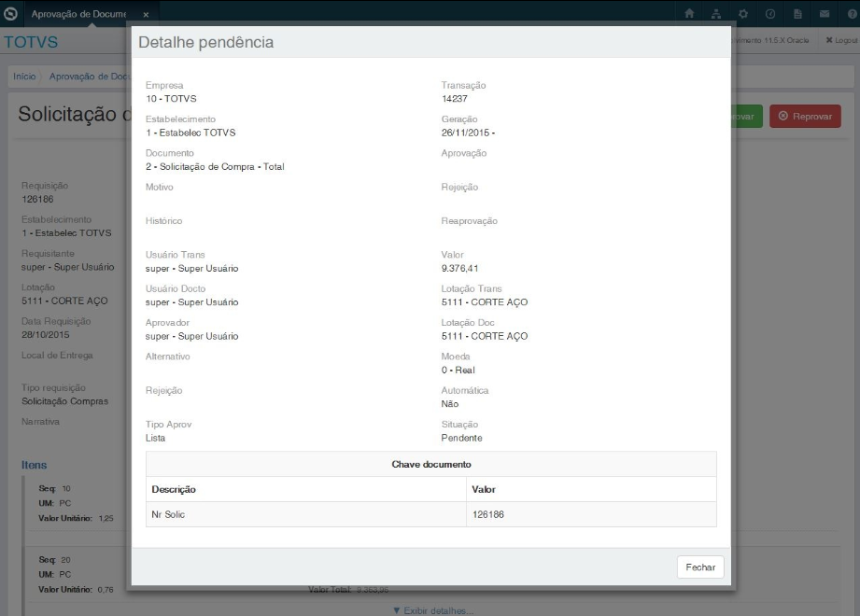Click Data Requisição value 28/10/2015
The width and height of the screenshot is (860, 616).
coord(46,334)
